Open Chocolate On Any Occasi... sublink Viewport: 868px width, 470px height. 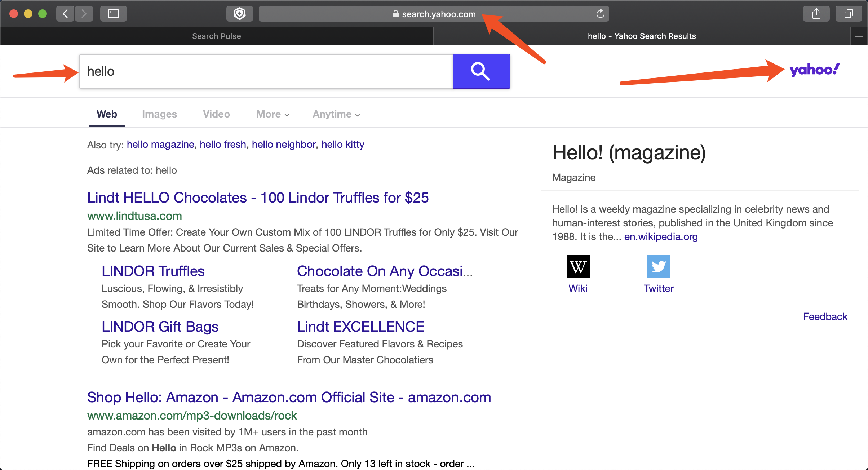pyautogui.click(x=385, y=271)
